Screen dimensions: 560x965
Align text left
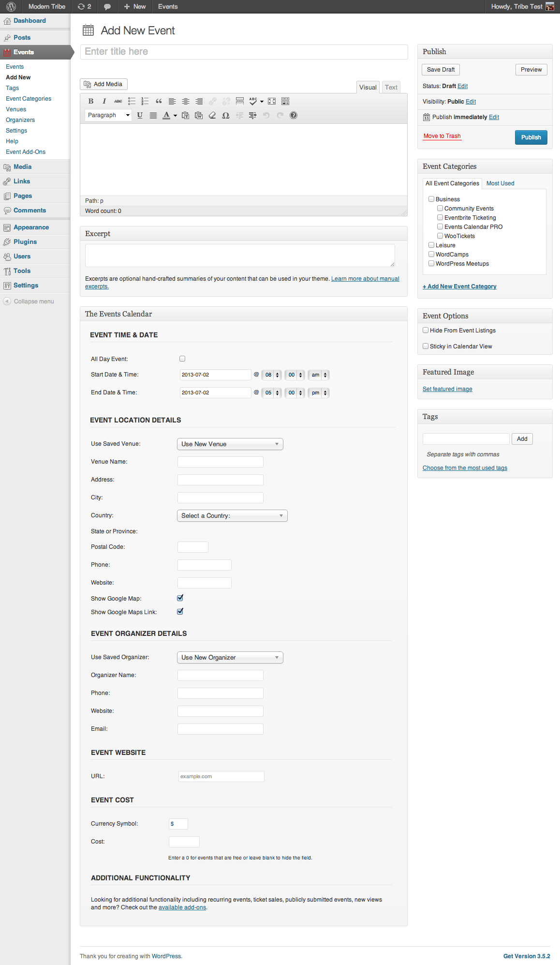click(172, 101)
